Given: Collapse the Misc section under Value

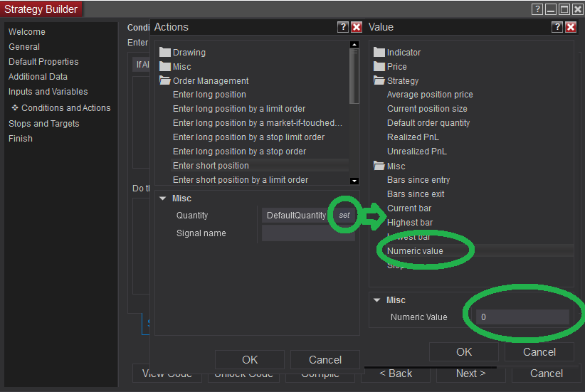Looking at the screenshot, I should (x=376, y=300).
